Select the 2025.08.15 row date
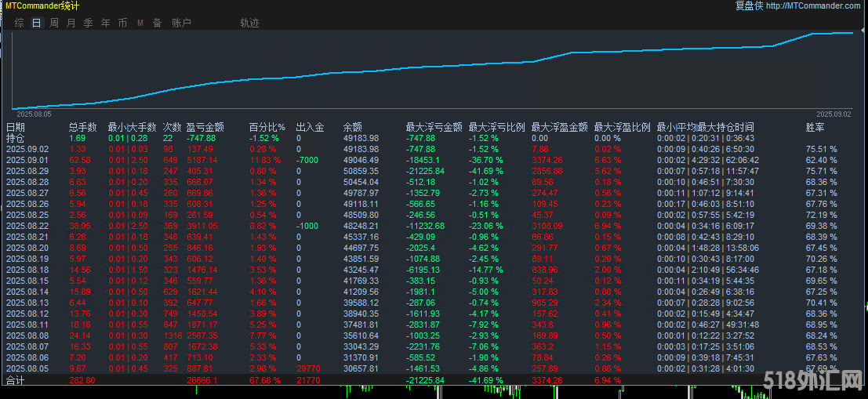 point(27,281)
